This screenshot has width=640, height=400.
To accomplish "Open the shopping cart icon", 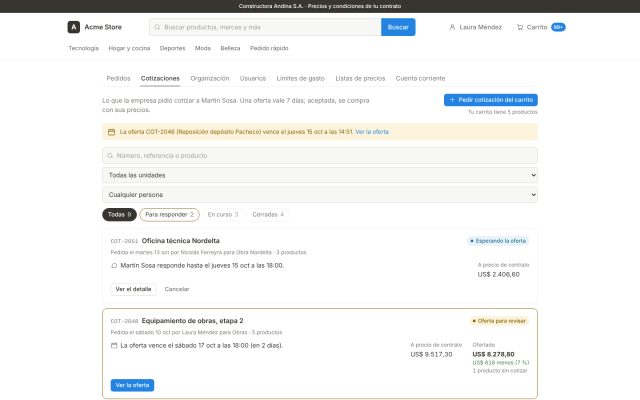I will click(x=520, y=27).
